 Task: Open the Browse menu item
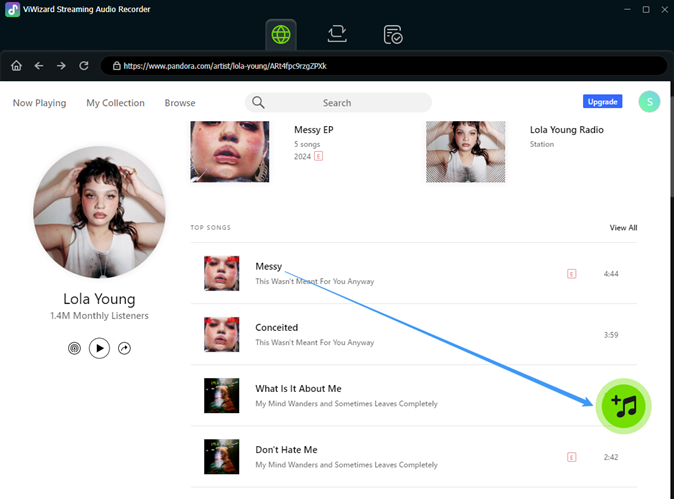(180, 103)
